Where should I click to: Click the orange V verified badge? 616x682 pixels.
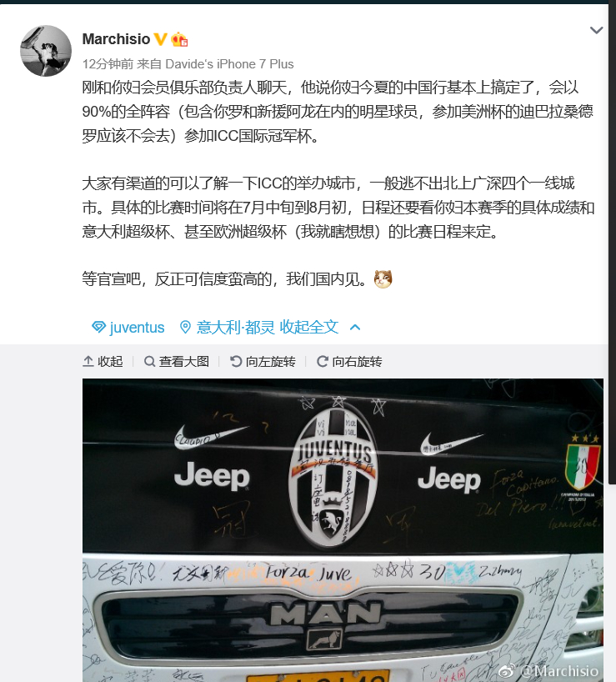(160, 39)
